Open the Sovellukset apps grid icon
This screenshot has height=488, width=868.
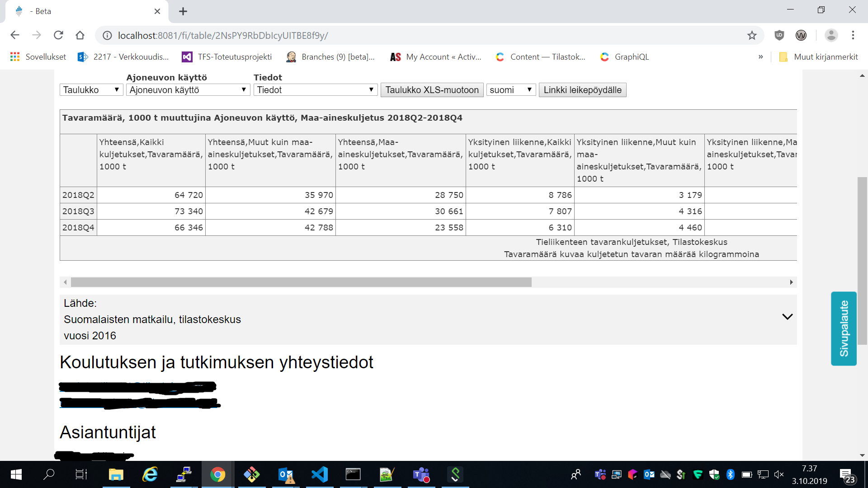(15, 57)
